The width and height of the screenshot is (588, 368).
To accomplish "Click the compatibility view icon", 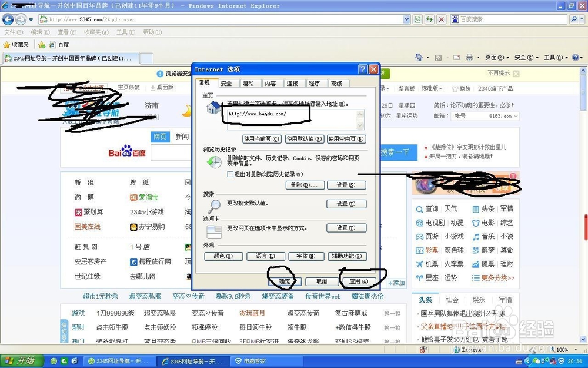I will (417, 19).
